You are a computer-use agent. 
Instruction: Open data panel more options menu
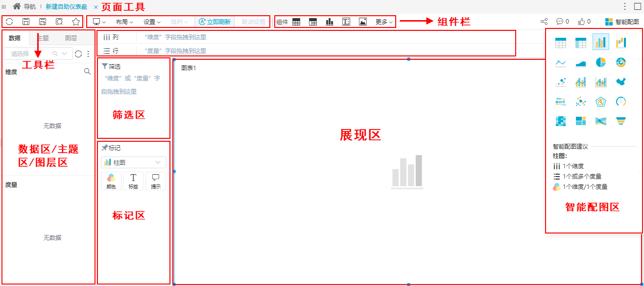88,54
